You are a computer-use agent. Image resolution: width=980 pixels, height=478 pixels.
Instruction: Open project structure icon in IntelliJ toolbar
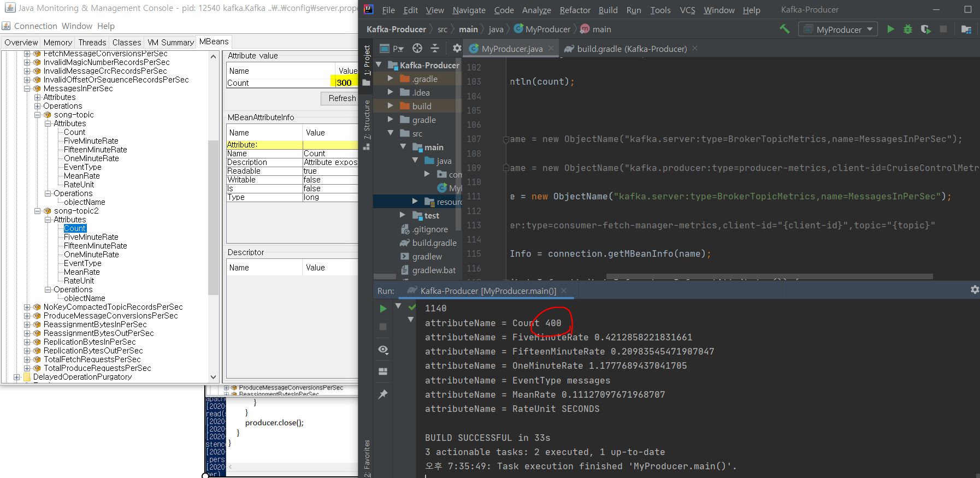966,29
